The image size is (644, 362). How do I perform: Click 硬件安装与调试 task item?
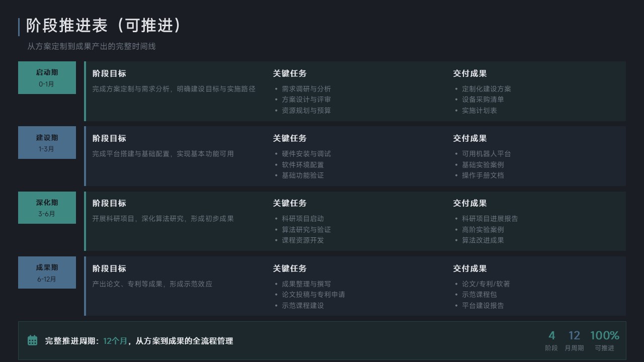[306, 154]
